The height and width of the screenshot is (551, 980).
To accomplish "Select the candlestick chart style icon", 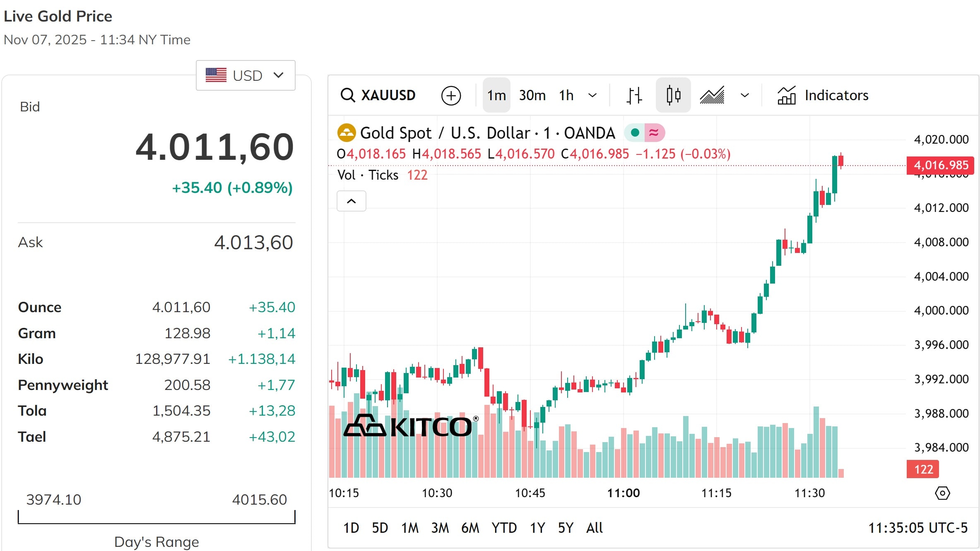I will point(673,95).
